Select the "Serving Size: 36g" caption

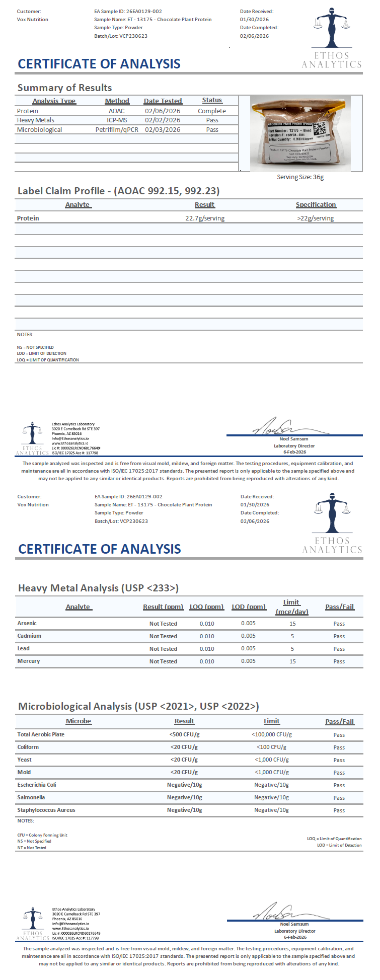click(300, 177)
